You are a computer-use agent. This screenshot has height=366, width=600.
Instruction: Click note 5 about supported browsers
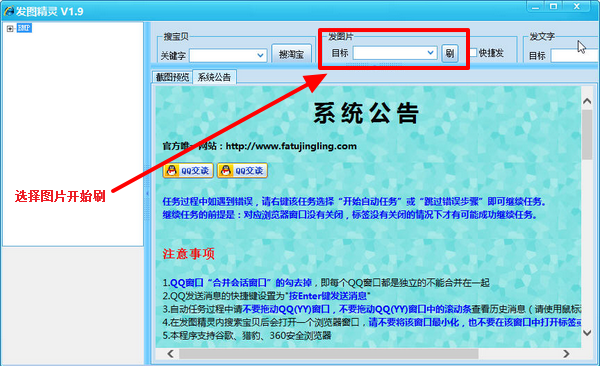247,335
